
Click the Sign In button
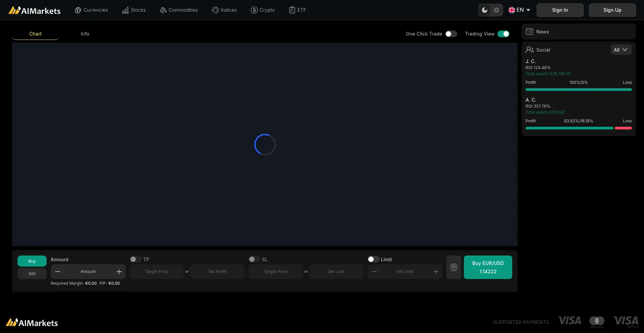tap(560, 10)
